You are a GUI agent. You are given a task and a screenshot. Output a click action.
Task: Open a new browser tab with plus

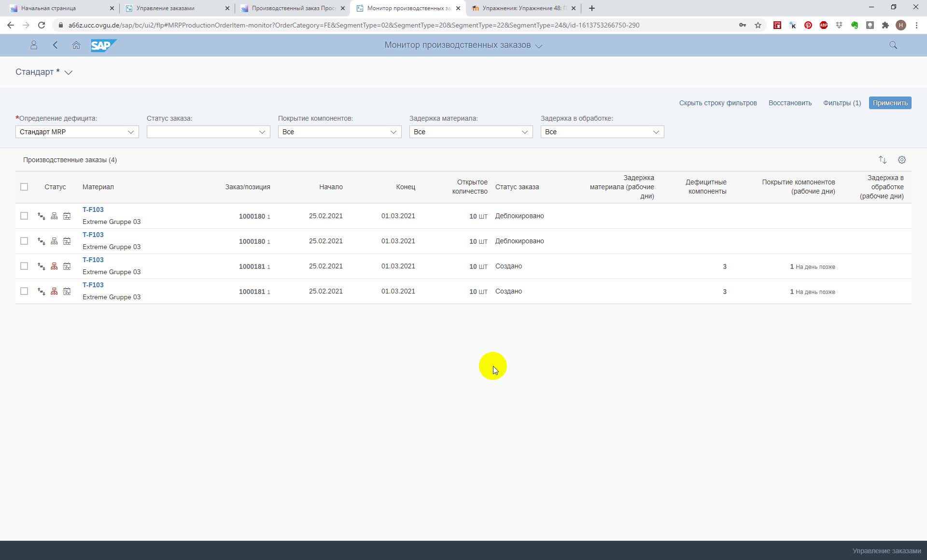pyautogui.click(x=592, y=8)
